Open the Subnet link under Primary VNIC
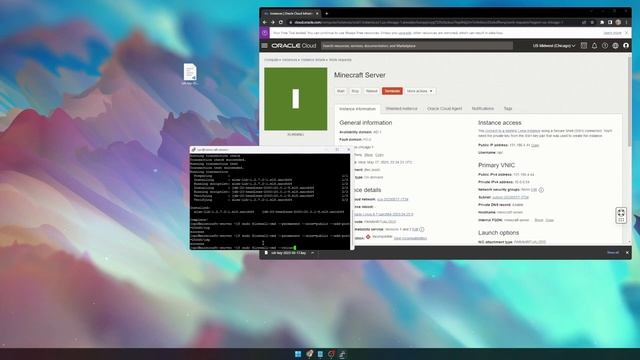Screen dimensions: 640x360 pos(510,197)
